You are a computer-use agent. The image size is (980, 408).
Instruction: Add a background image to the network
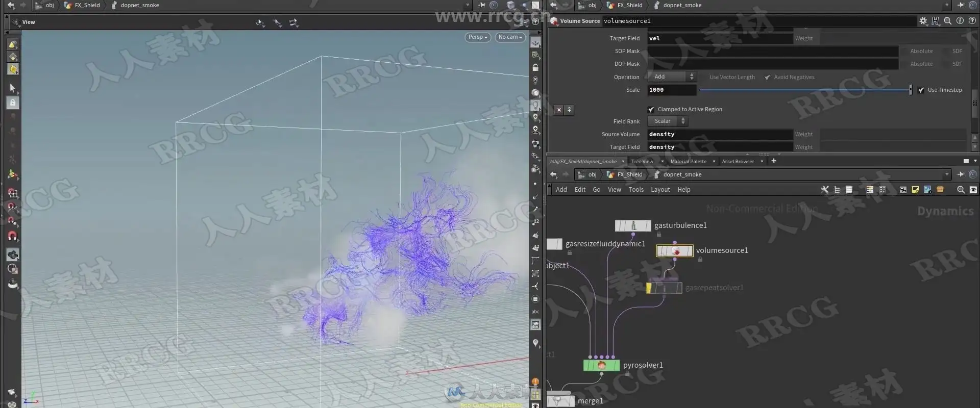pos(927,190)
